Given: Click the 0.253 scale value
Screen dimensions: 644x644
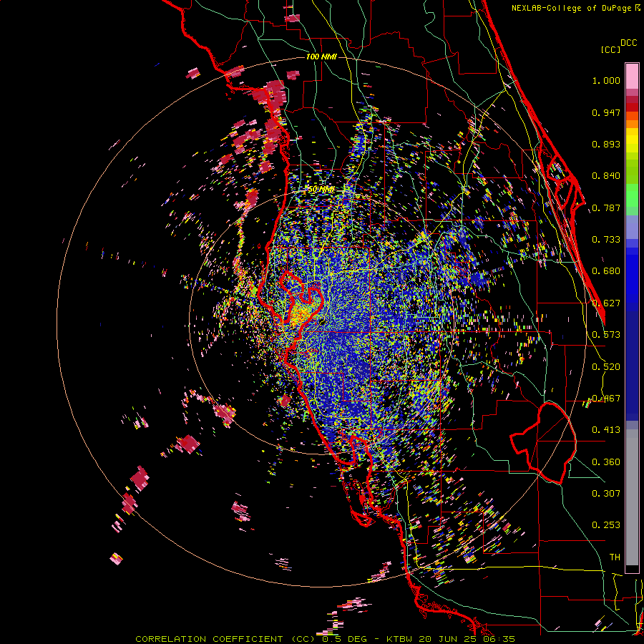Looking at the screenshot, I should tap(606, 525).
